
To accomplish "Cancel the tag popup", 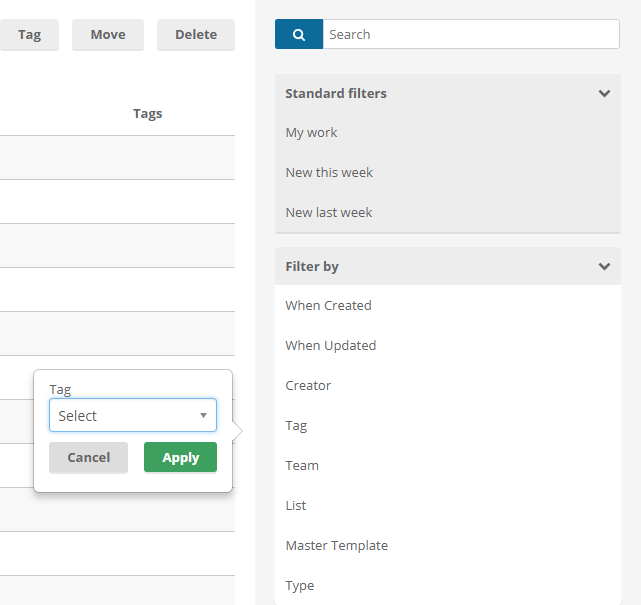I will click(x=88, y=457).
